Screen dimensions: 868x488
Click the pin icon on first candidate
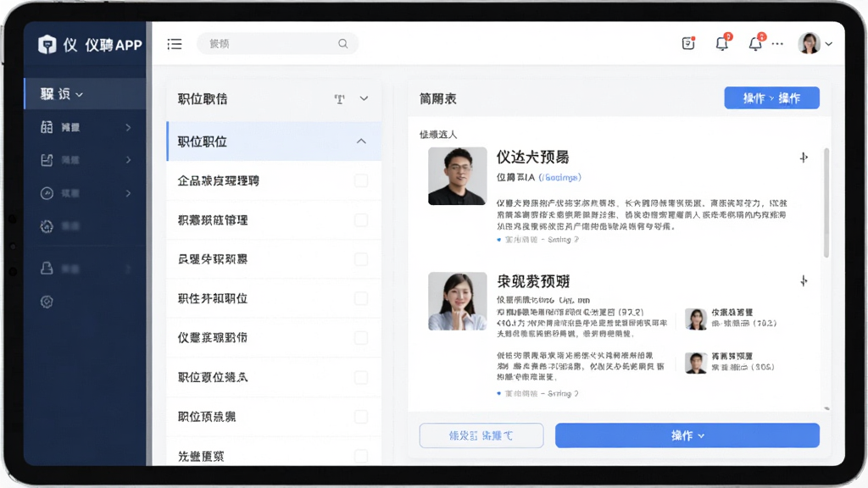click(804, 158)
